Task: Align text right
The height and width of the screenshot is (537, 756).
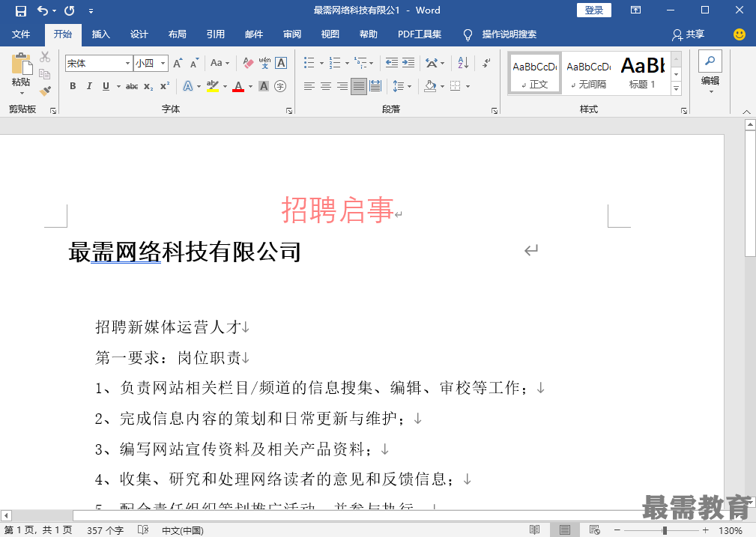Action: [342, 86]
